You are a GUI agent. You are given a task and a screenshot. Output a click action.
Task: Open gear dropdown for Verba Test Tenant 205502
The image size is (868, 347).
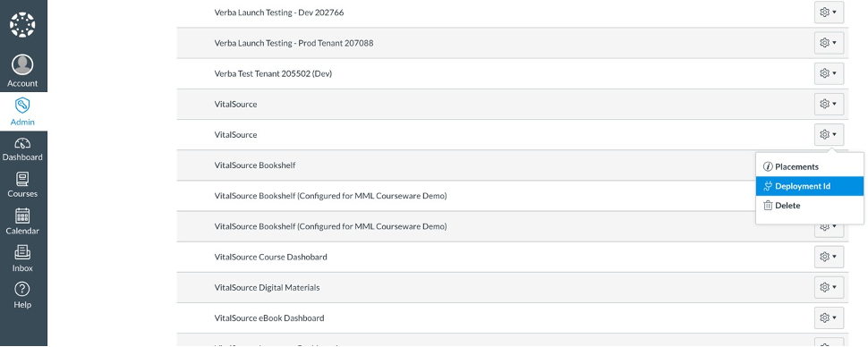point(829,73)
